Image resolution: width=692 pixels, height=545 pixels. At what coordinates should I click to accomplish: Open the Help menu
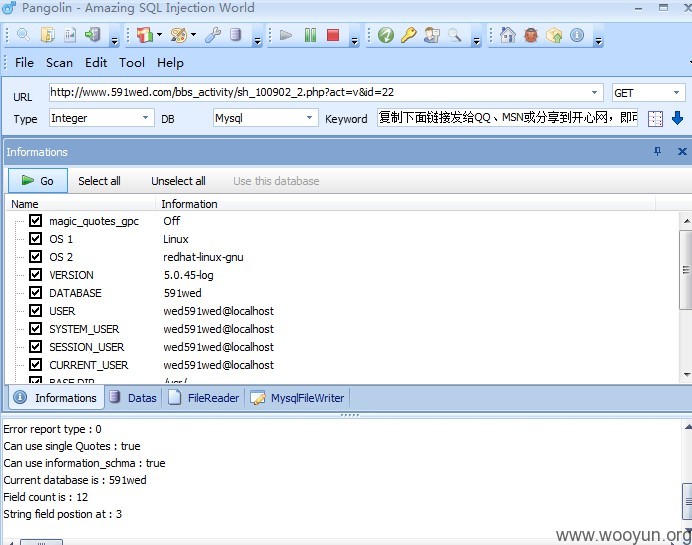[170, 63]
